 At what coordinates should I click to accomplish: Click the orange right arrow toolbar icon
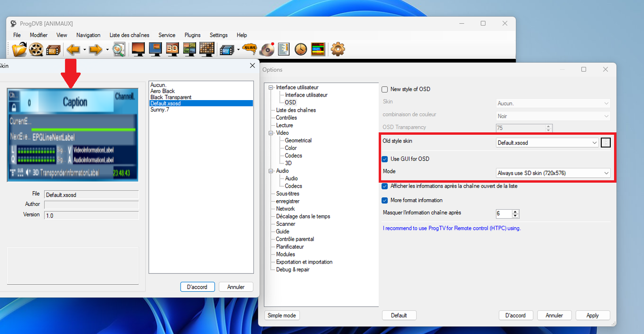click(96, 49)
